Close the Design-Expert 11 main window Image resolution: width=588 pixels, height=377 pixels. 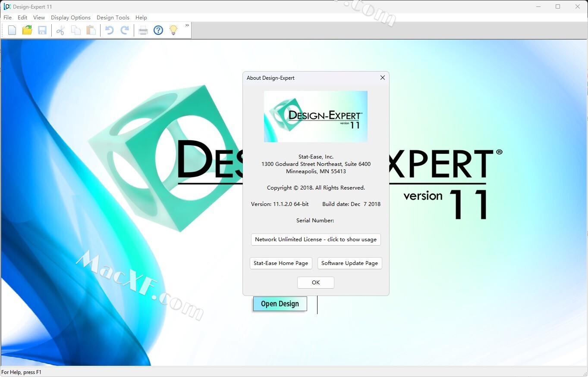578,6
